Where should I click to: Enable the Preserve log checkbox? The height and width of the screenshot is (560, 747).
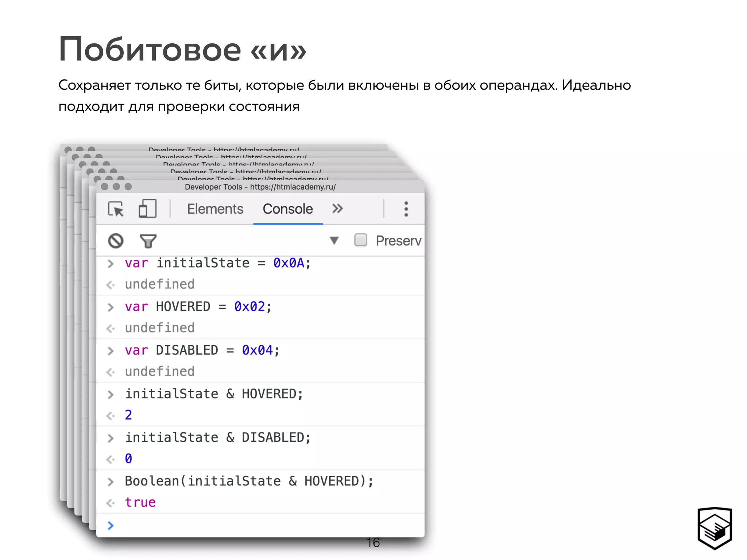(361, 240)
